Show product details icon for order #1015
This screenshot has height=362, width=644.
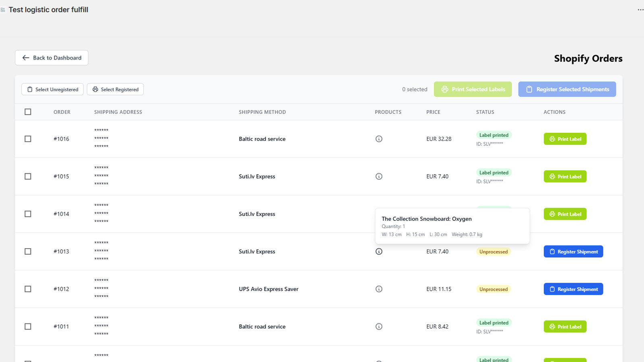[379, 176]
